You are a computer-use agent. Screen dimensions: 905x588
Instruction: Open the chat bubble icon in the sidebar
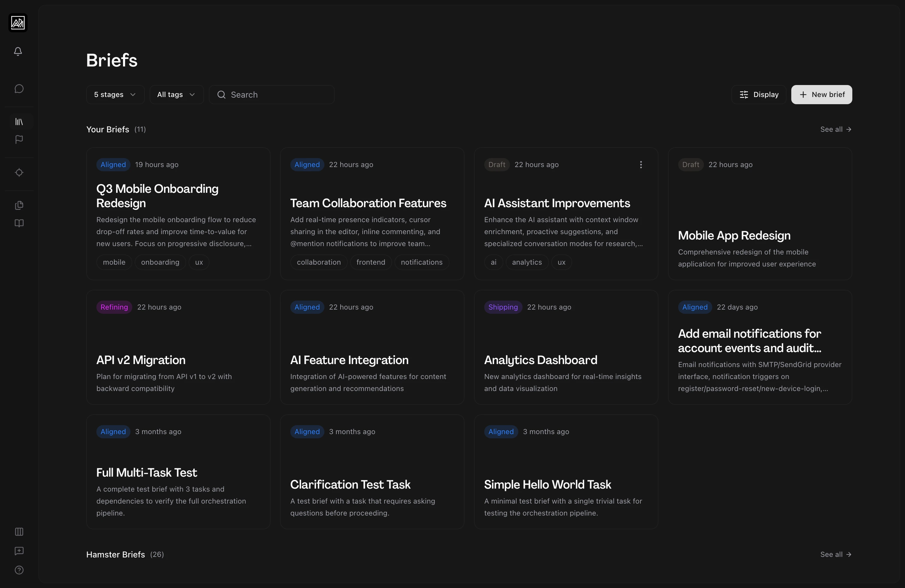click(x=19, y=88)
